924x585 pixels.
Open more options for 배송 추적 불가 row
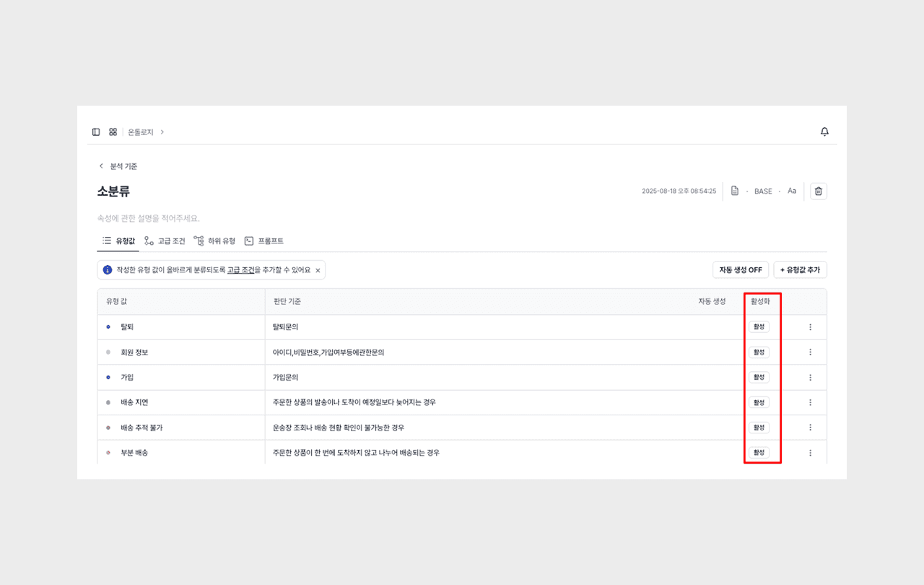click(x=810, y=428)
